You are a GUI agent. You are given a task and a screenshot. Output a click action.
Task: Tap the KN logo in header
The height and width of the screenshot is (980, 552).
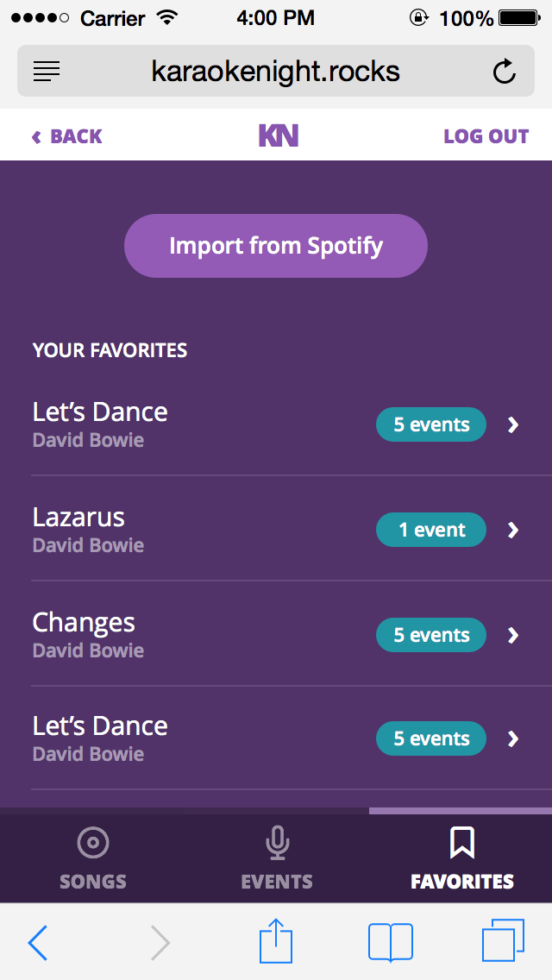(278, 135)
